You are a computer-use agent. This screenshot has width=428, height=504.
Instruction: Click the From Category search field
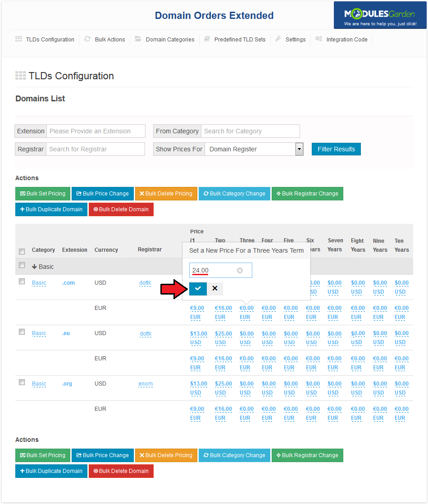pyautogui.click(x=250, y=131)
